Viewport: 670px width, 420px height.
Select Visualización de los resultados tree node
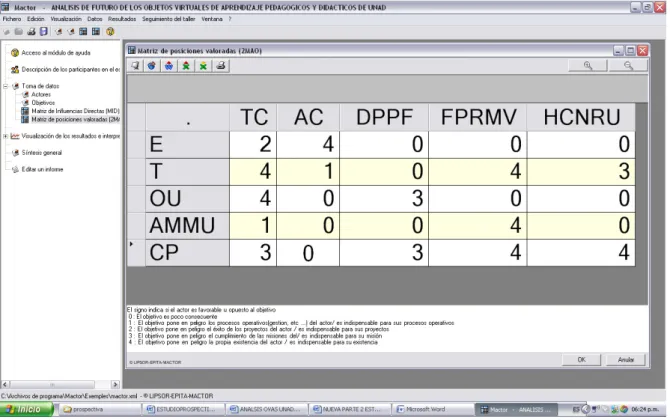tap(71, 136)
